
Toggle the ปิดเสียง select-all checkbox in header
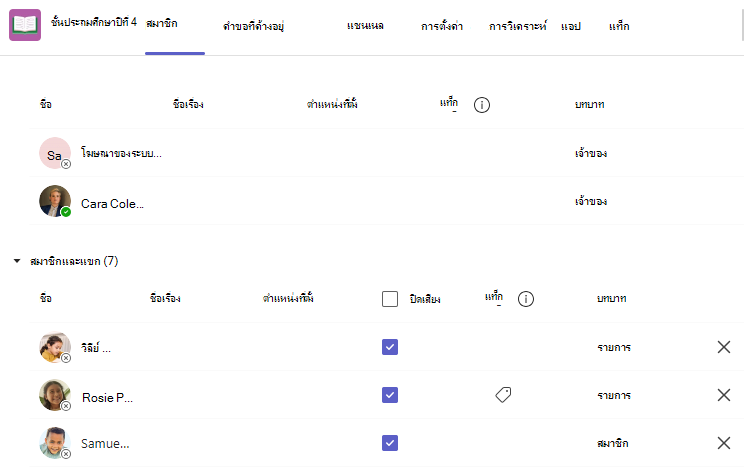[x=390, y=299]
